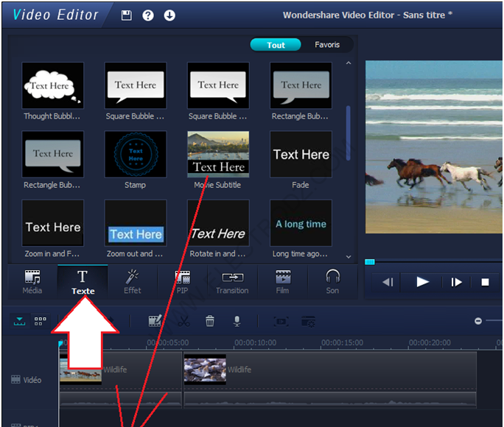This screenshot has height=427, width=504.
Task: Open the Help question mark icon
Action: (148, 15)
